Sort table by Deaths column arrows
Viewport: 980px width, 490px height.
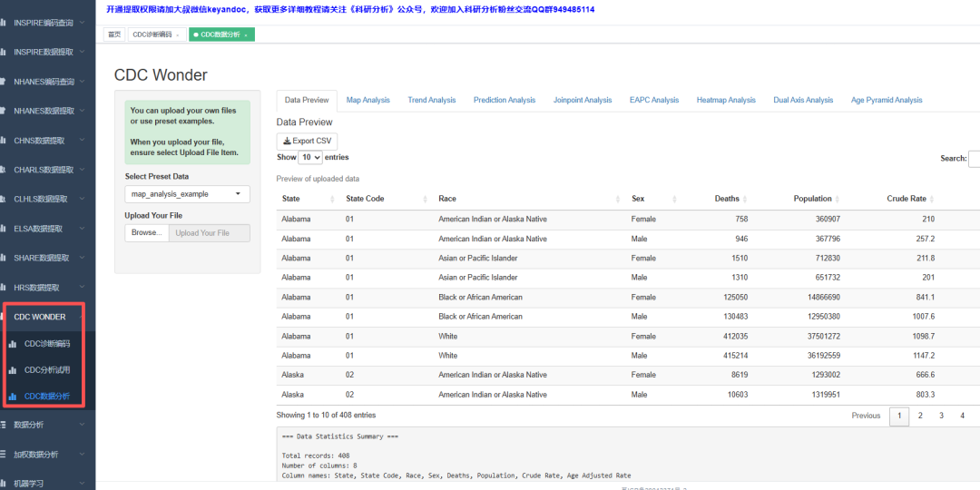pos(745,199)
